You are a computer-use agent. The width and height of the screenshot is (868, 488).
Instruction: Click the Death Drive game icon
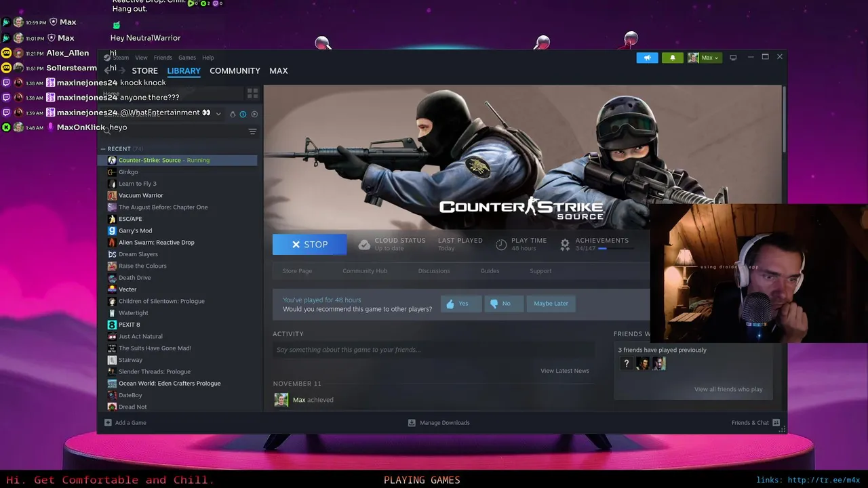tap(112, 278)
